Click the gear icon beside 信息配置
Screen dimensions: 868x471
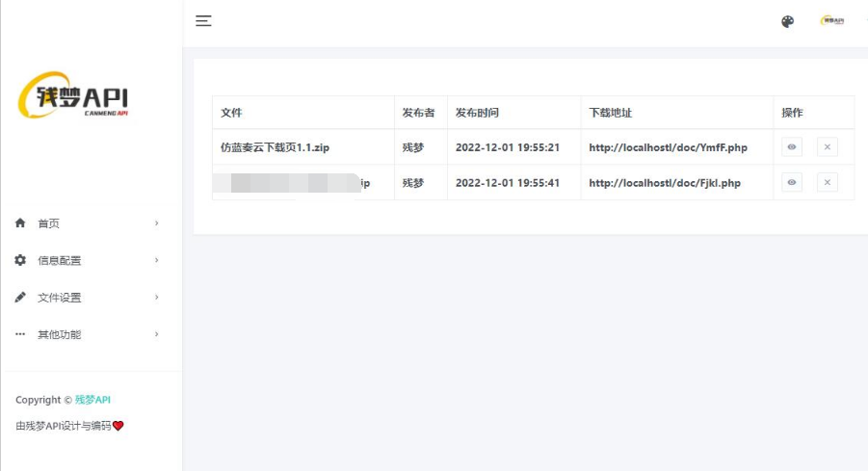point(20,260)
